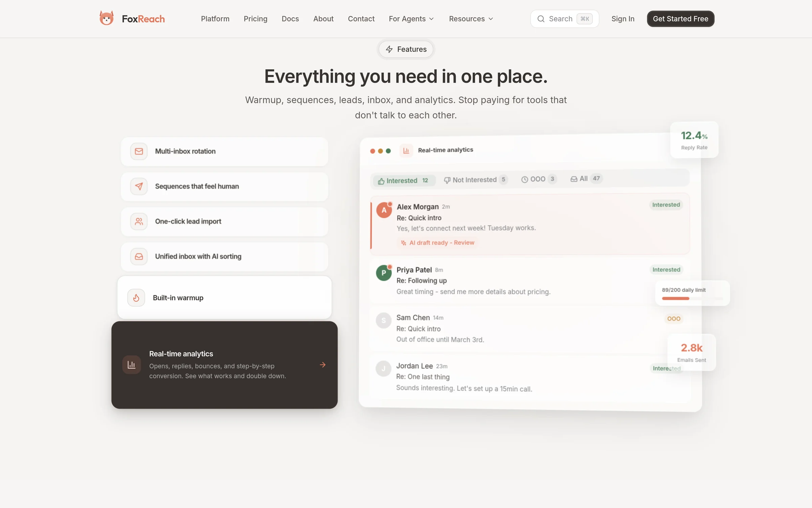812x508 pixels.
Task: Click the bar chart icon in Real-time analytics card
Action: (x=132, y=365)
